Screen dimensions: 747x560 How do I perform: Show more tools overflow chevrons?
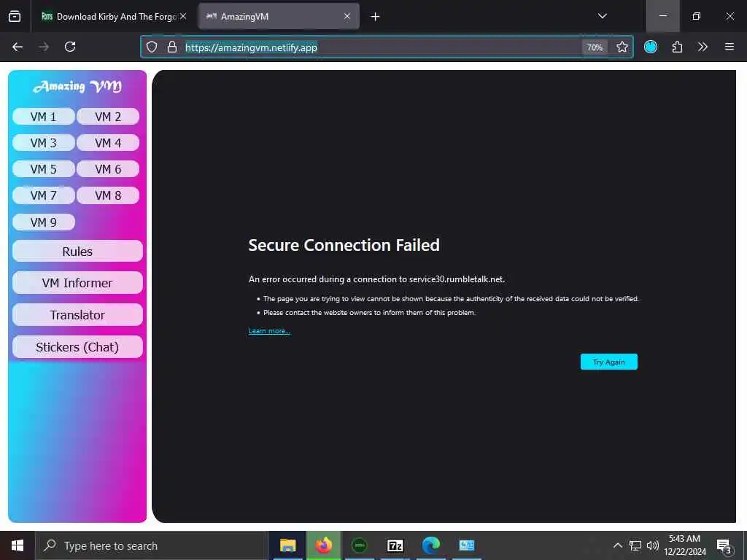(x=703, y=47)
